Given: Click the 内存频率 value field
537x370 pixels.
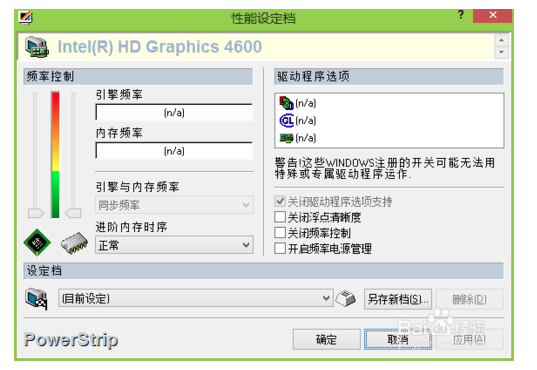Looking at the screenshot, I should click(x=174, y=151).
